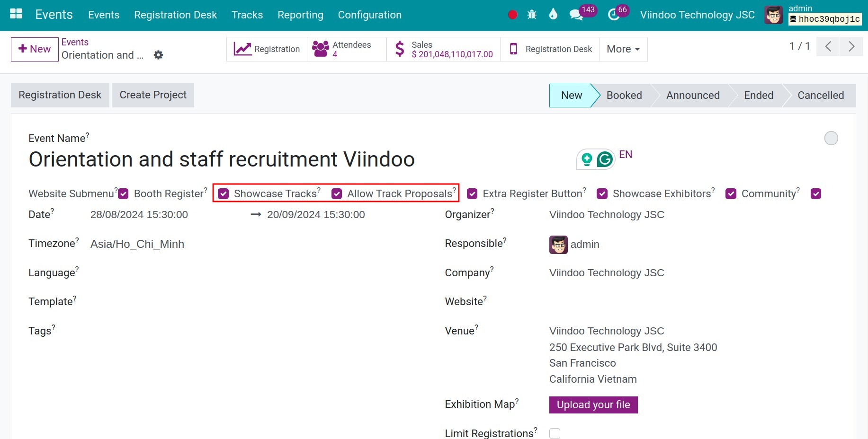Go to next record arrow

pyautogui.click(x=851, y=46)
